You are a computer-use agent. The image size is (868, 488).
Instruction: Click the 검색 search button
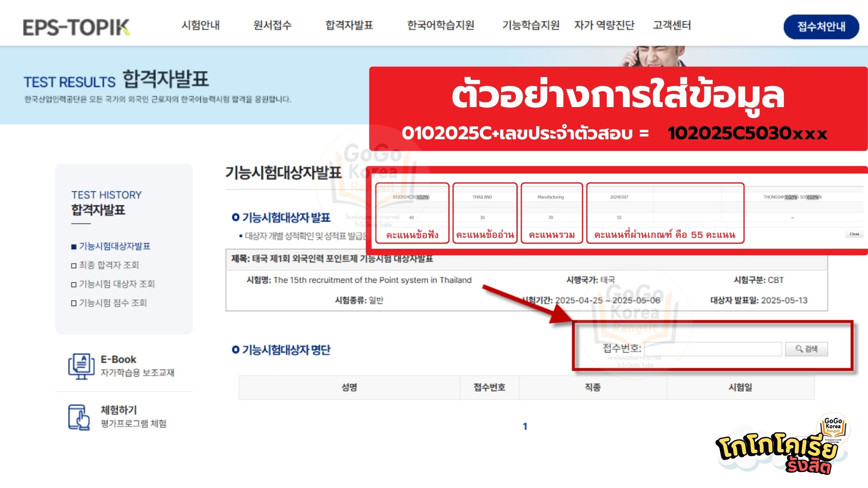pyautogui.click(x=806, y=349)
